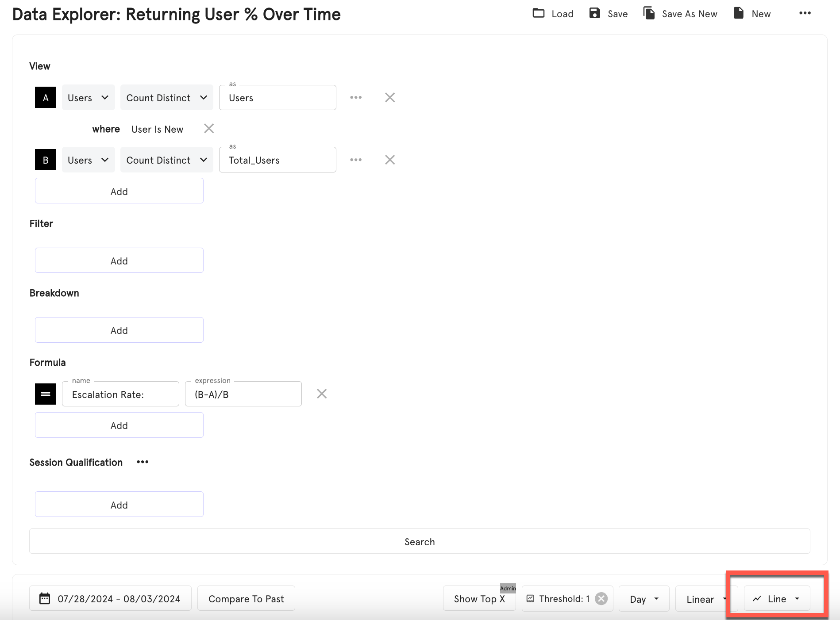This screenshot has height=620, width=840.
Task: Add a new Formula
Action: click(x=119, y=425)
